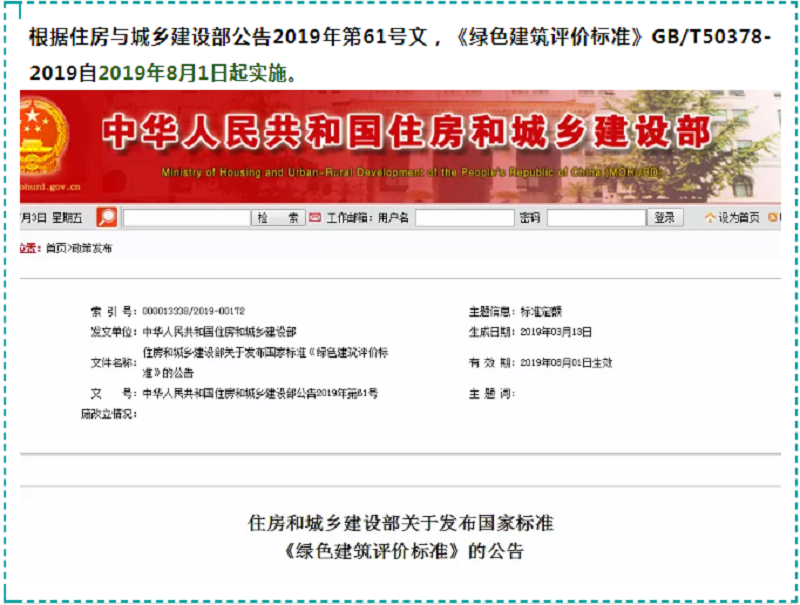Screen dimensions: 800x605
Task: Click the red envelope work-mail icon
Action: (315, 218)
